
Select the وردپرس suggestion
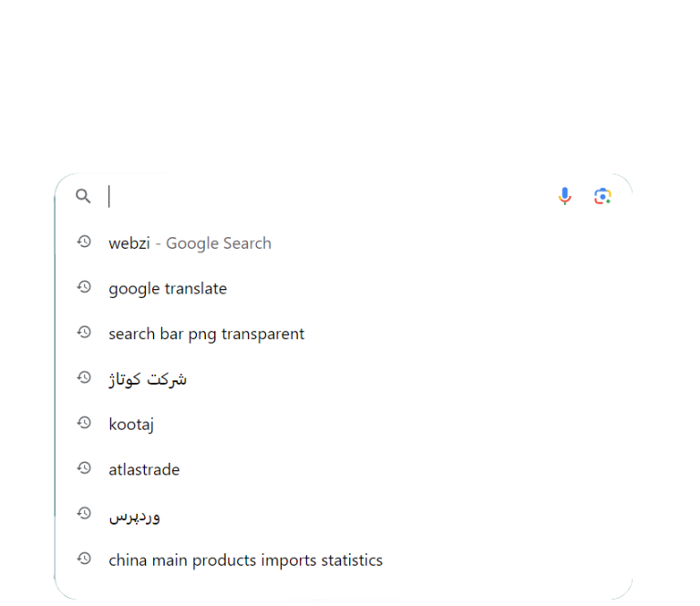pyautogui.click(x=135, y=516)
